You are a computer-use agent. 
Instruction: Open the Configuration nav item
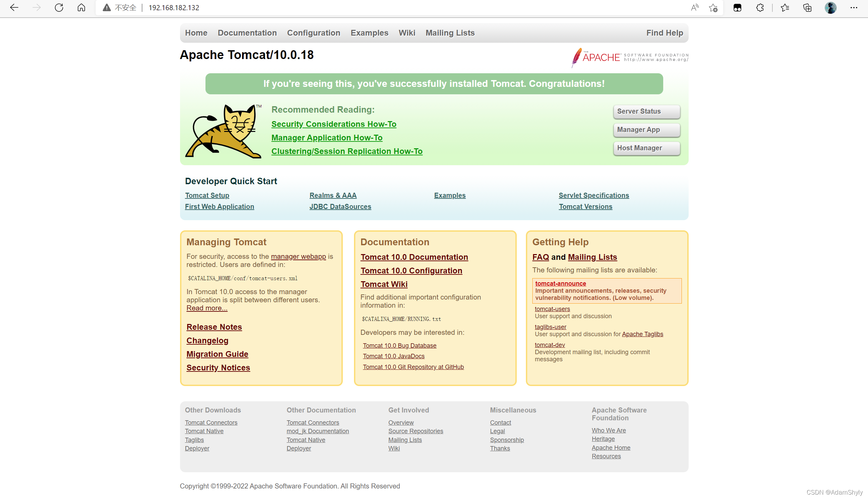(313, 33)
